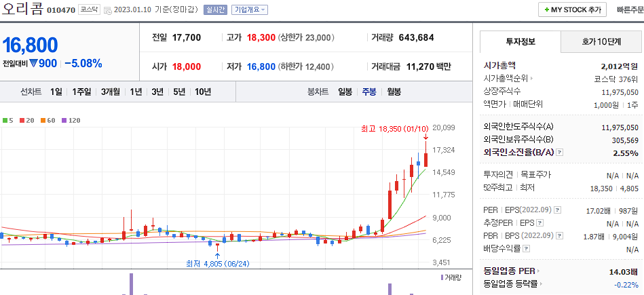Click the help icon next to PER EPS(2022.09)
The width and height of the screenshot is (644, 295).
[557, 210]
